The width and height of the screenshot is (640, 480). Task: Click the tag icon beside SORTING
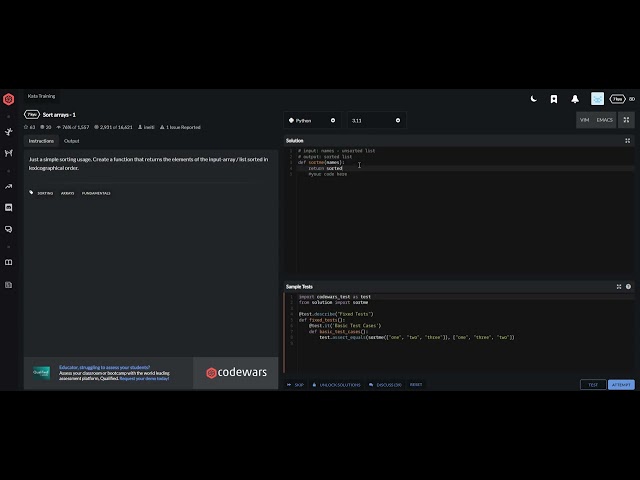31,193
